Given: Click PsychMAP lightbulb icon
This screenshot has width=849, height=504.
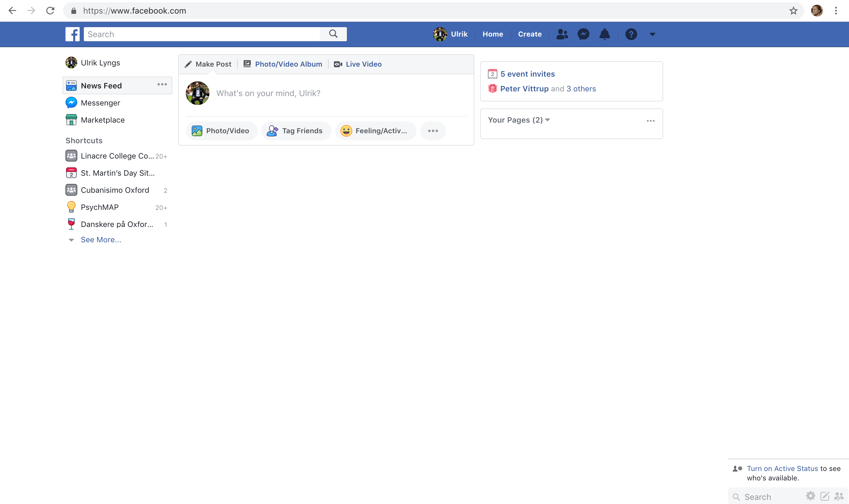Looking at the screenshot, I should pyautogui.click(x=71, y=207).
